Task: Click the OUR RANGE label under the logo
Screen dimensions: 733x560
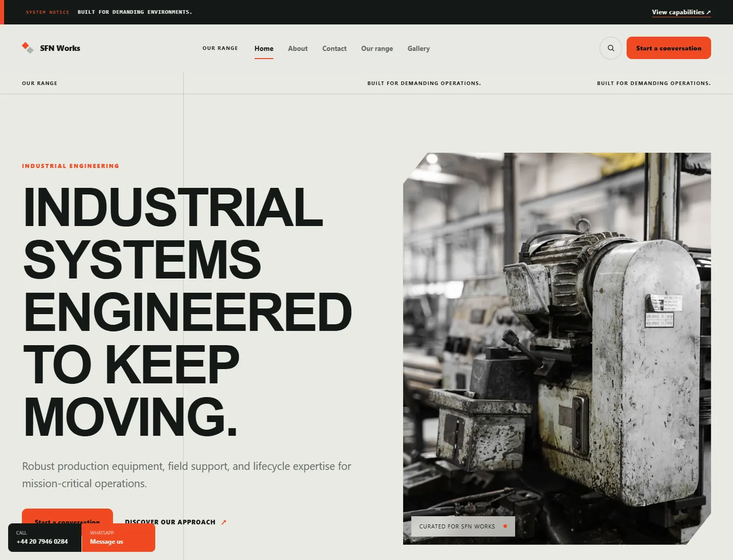Action: click(40, 83)
